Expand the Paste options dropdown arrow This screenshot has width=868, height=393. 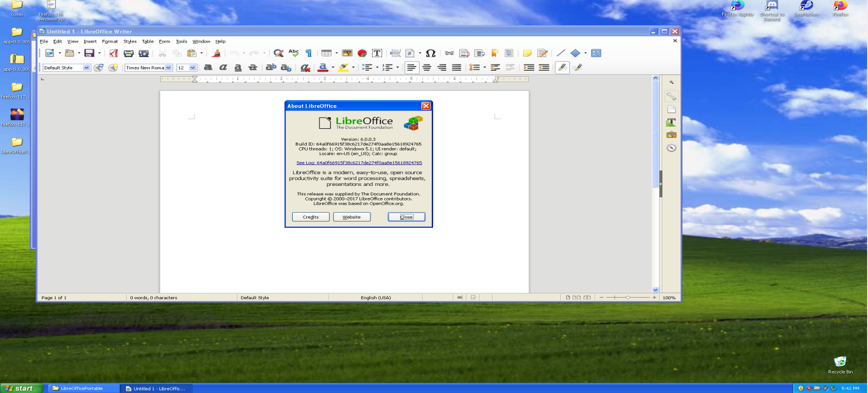point(202,53)
